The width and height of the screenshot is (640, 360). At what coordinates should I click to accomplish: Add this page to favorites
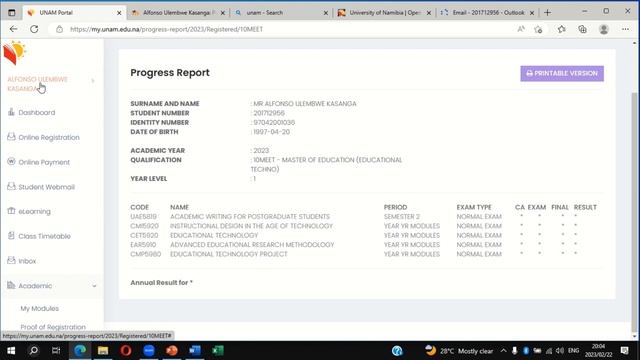[538, 29]
